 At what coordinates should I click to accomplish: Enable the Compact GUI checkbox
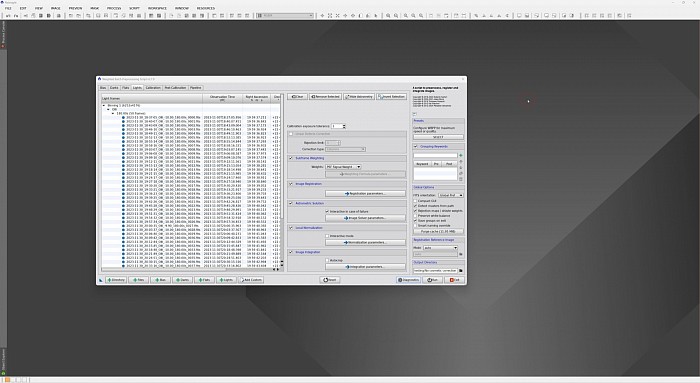tap(415, 201)
